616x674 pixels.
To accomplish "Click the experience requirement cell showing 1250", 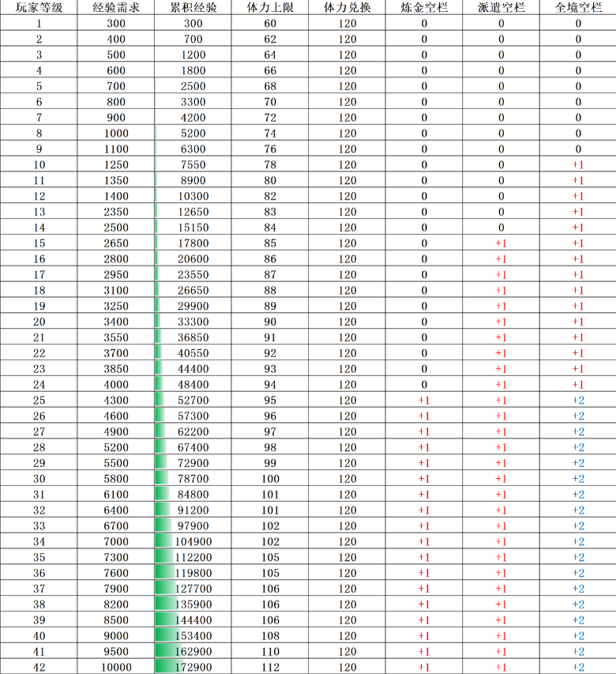I will coord(116,164).
